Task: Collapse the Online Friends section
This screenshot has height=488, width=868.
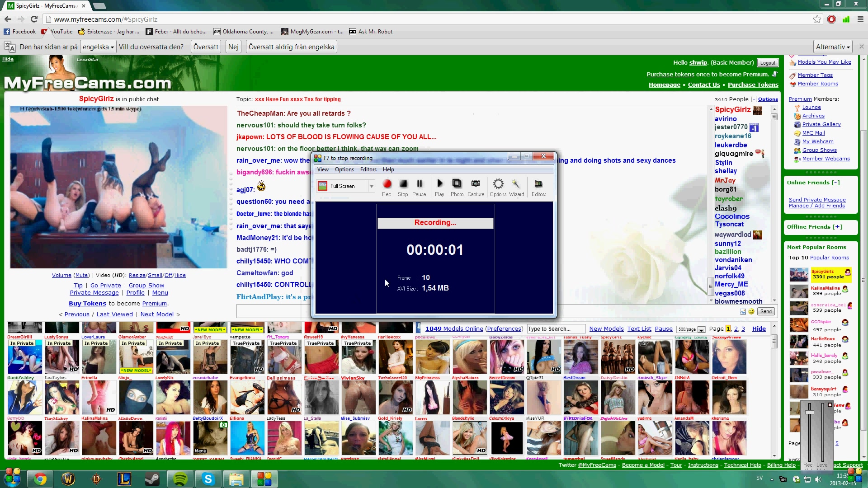Action: point(835,183)
